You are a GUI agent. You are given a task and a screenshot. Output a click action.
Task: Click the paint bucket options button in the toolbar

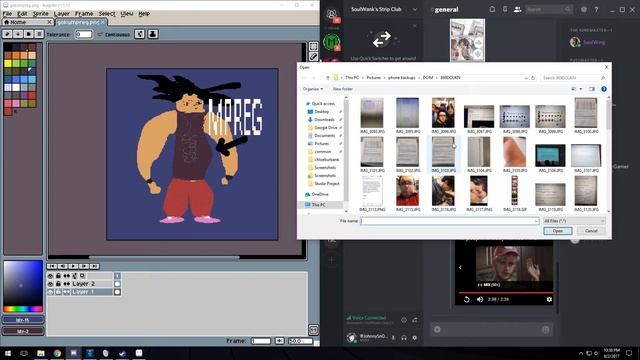pyautogui.click(x=153, y=34)
